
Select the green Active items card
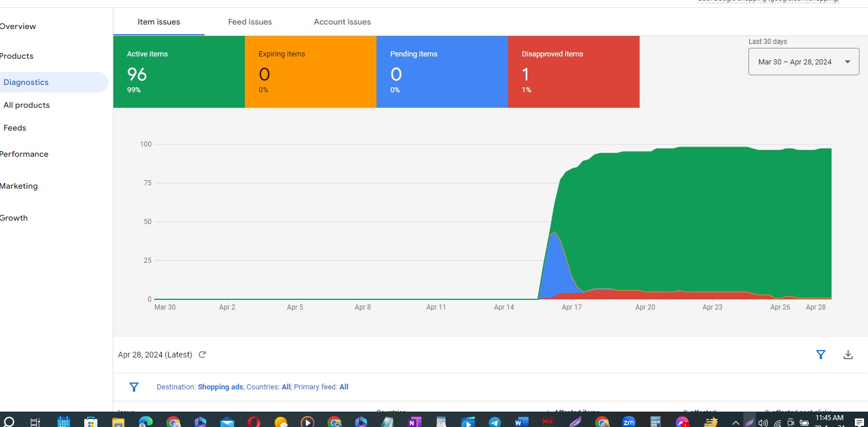179,72
